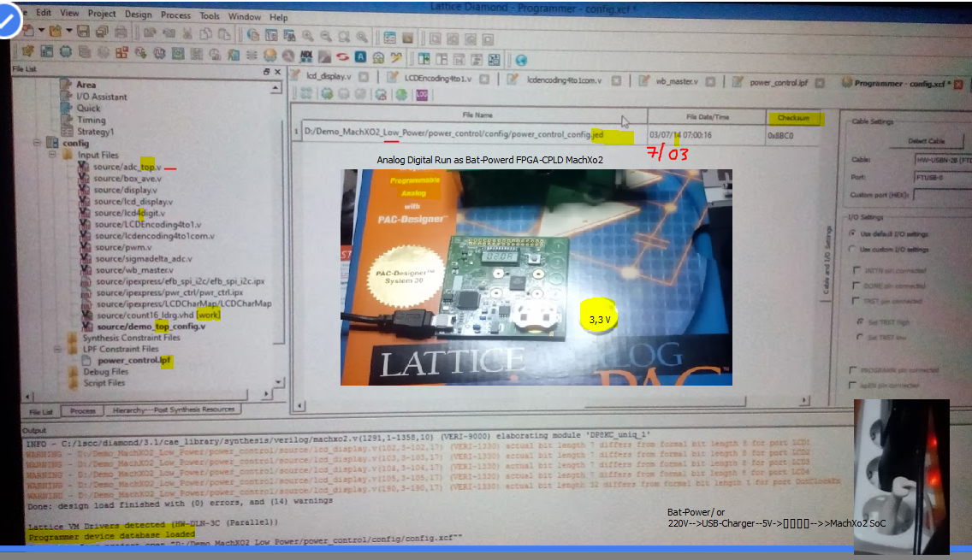Screen dimensions: 972x560
Task: Open the Process menu
Action: pyautogui.click(x=176, y=15)
